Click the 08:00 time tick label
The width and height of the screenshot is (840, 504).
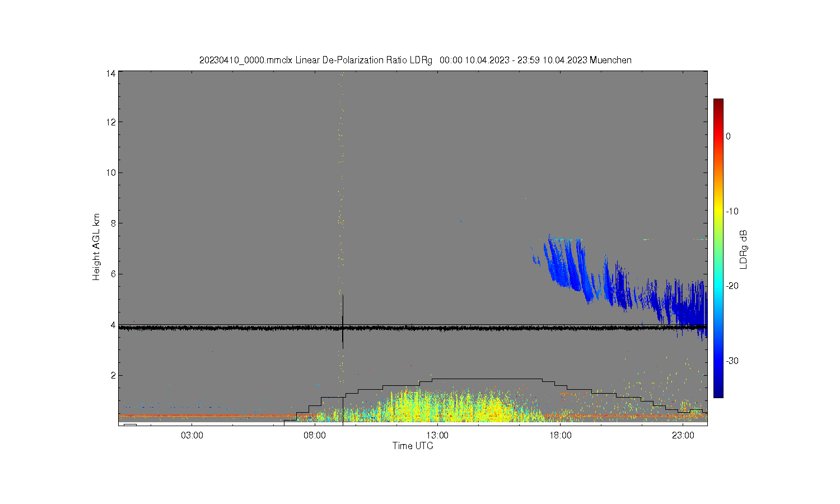tap(315, 435)
